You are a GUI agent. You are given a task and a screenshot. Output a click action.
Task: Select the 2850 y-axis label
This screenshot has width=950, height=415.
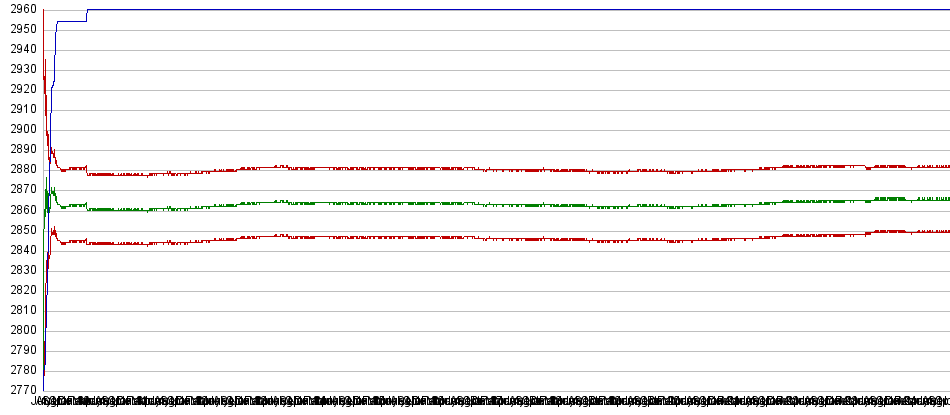coord(19,230)
